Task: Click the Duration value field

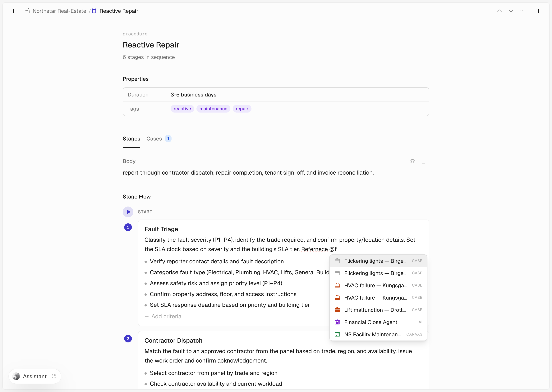Action: pos(193,95)
